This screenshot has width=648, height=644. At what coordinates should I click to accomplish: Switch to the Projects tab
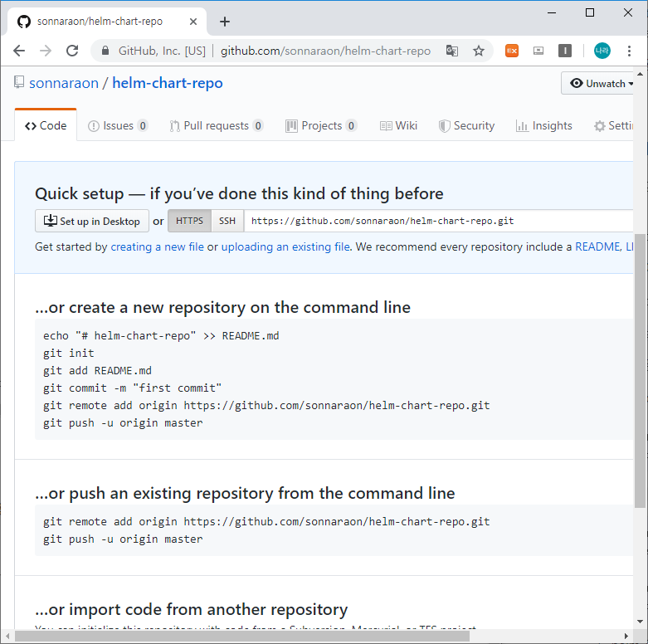click(321, 125)
